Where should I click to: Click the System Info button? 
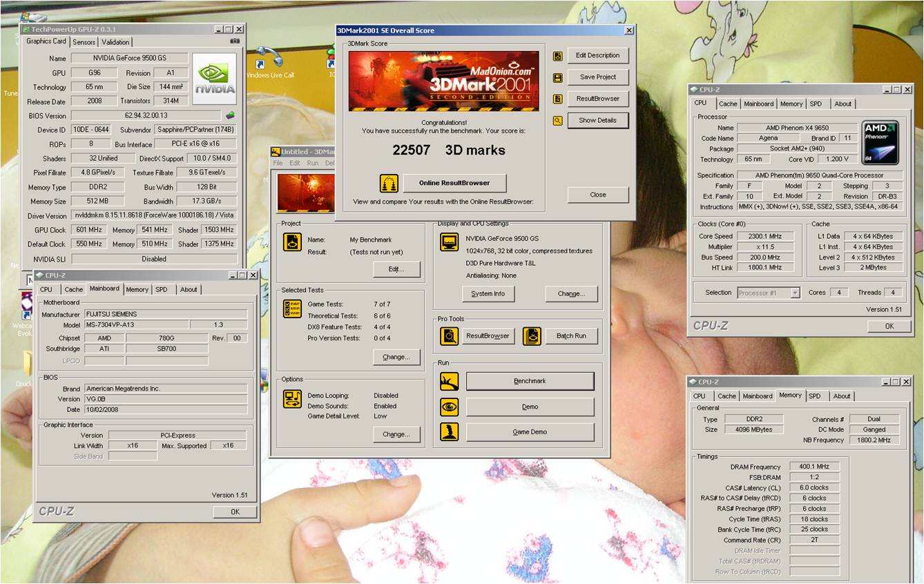click(488, 293)
